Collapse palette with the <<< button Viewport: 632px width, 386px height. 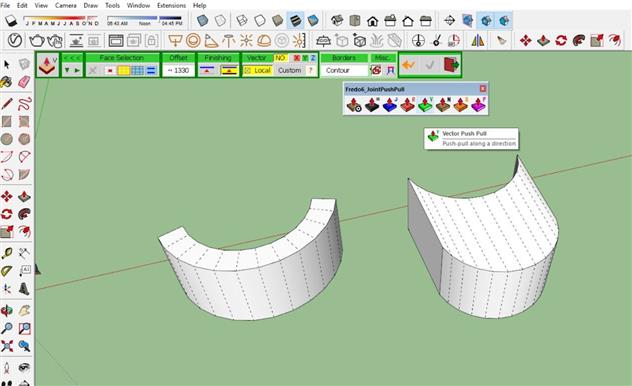72,58
